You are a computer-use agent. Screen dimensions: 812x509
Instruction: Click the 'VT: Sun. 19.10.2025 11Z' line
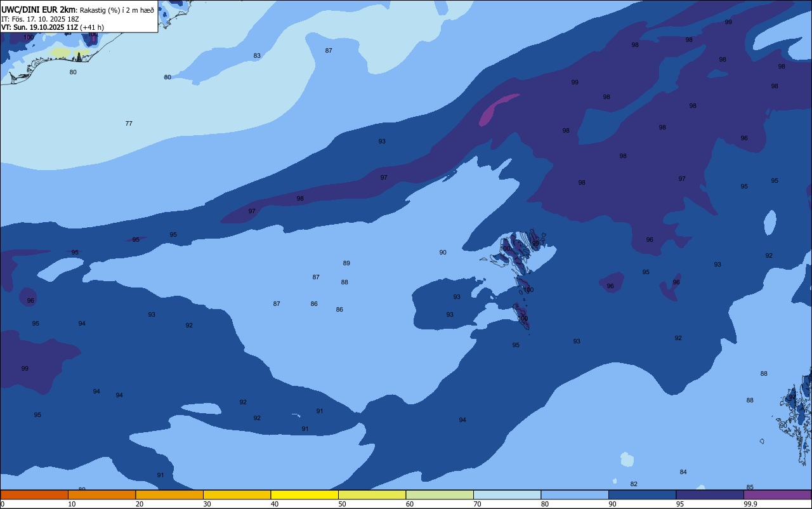coord(40,27)
